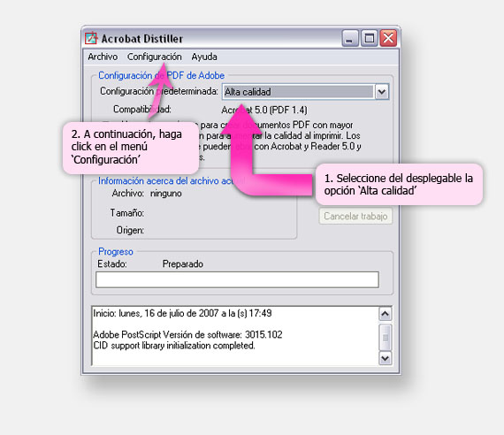Click the empty progress bar
504x435 pixels.
237,279
